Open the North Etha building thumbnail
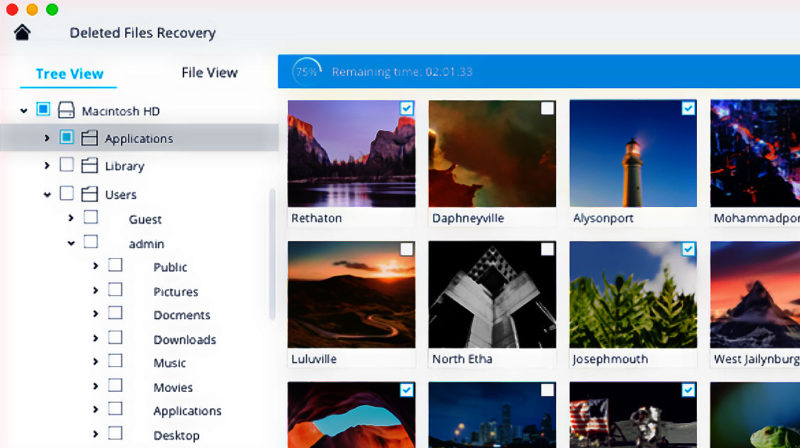 492,294
